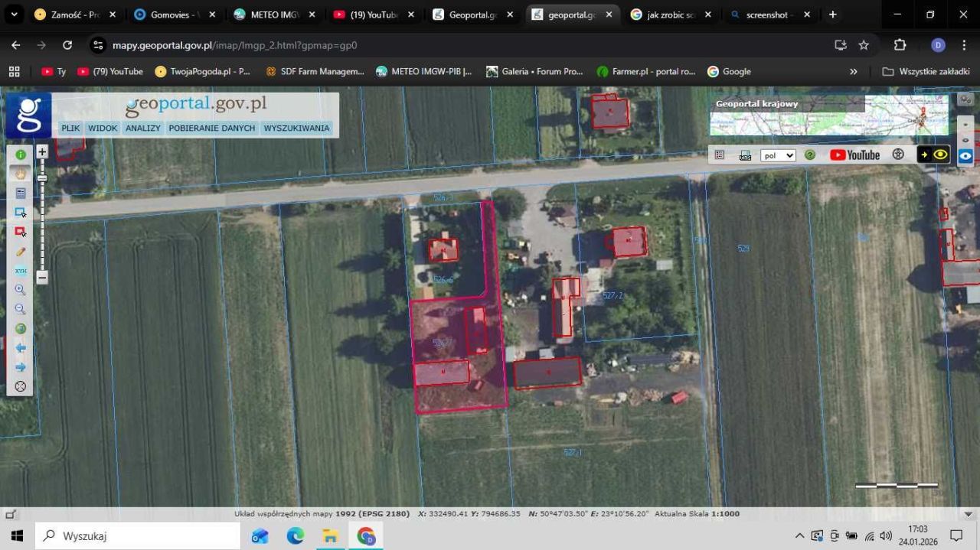Image resolution: width=980 pixels, height=550 pixels.
Task: Toggle the blue eye visibility button
Action: (965, 155)
